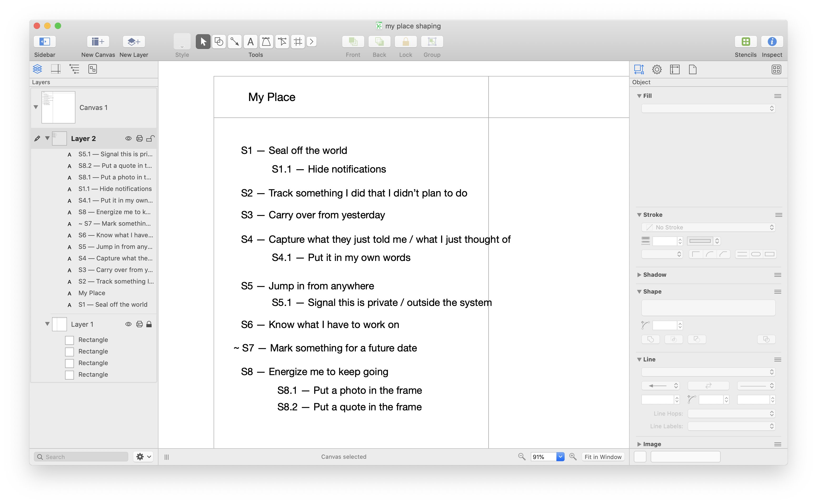
Task: Collapse Layer 2 disclosure triangle
Action: 47,138
